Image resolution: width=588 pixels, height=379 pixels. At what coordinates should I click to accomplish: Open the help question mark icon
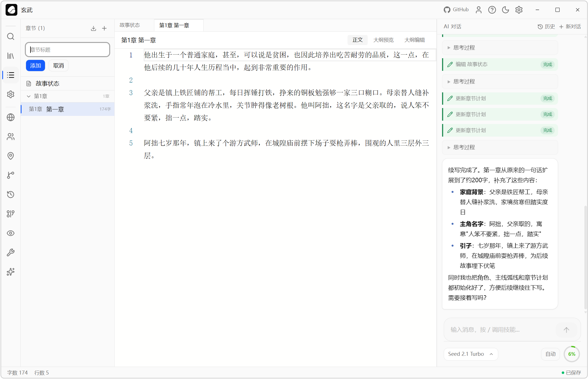coord(492,10)
